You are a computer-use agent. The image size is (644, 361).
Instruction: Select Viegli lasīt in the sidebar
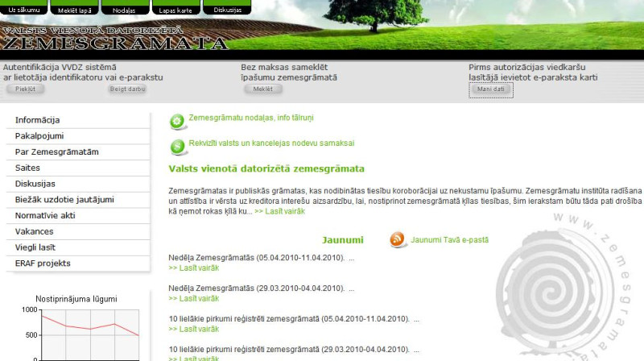pos(78,247)
